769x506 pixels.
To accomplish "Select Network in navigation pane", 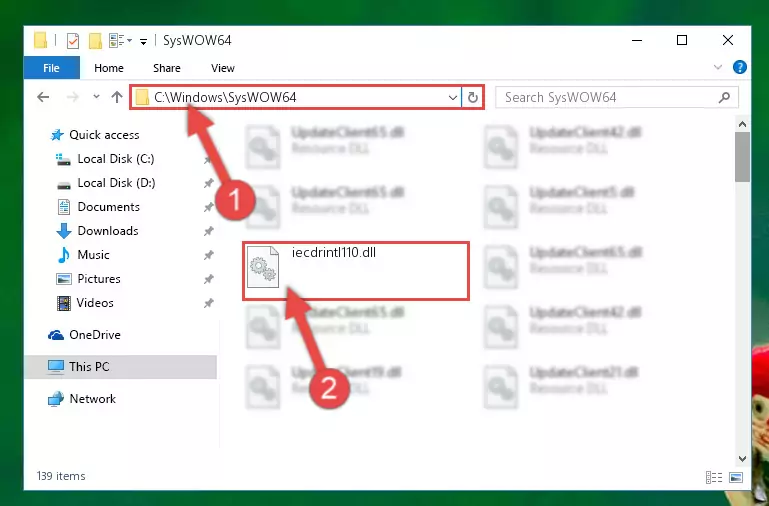I will 82,399.
